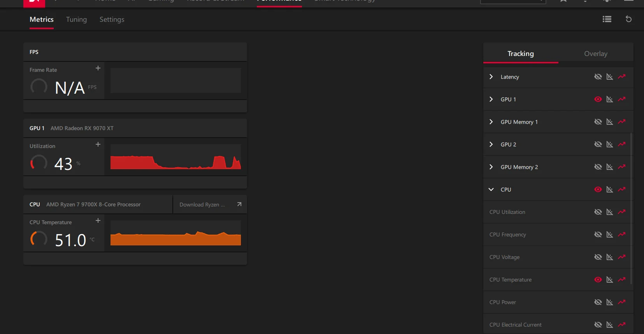
Task: Add a metric to the GPU Utilization card
Action: [98, 144]
